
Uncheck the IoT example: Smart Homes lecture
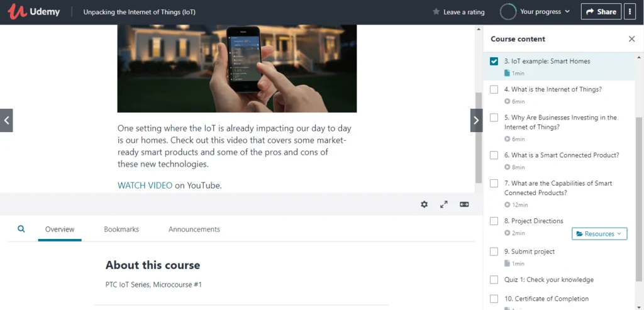tap(494, 62)
